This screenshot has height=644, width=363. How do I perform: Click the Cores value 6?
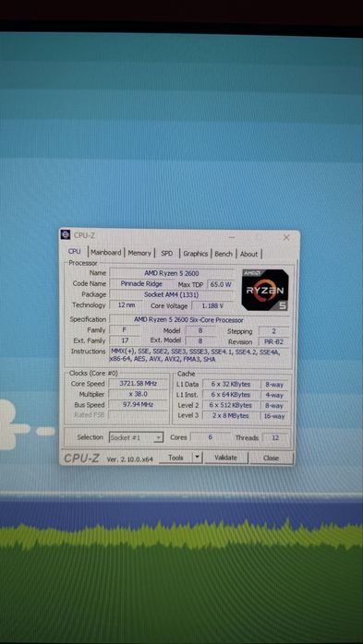pos(210,437)
